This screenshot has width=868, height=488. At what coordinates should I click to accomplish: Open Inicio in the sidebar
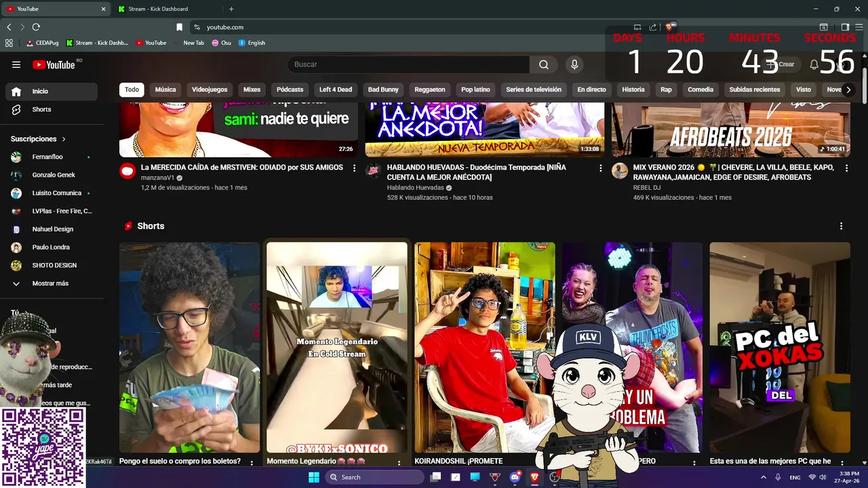click(52, 91)
